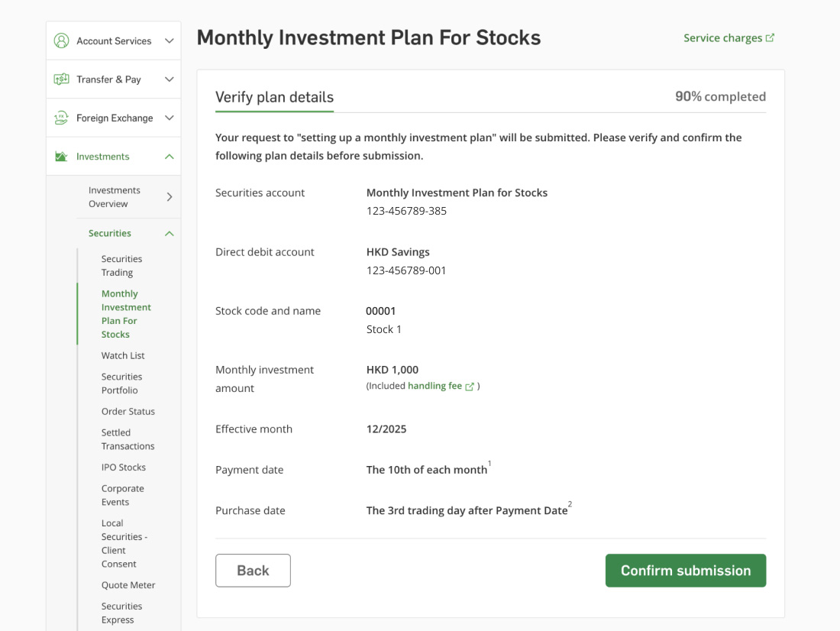Open Securities Trading menu item
Image resolution: width=840 pixels, height=631 pixels.
[121, 266]
